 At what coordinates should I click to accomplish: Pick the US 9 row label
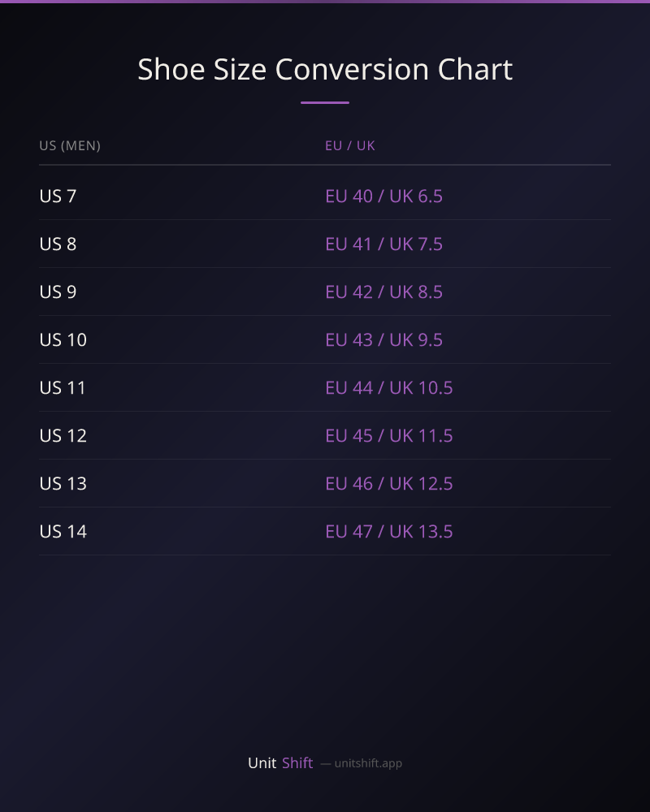pyautogui.click(x=58, y=292)
